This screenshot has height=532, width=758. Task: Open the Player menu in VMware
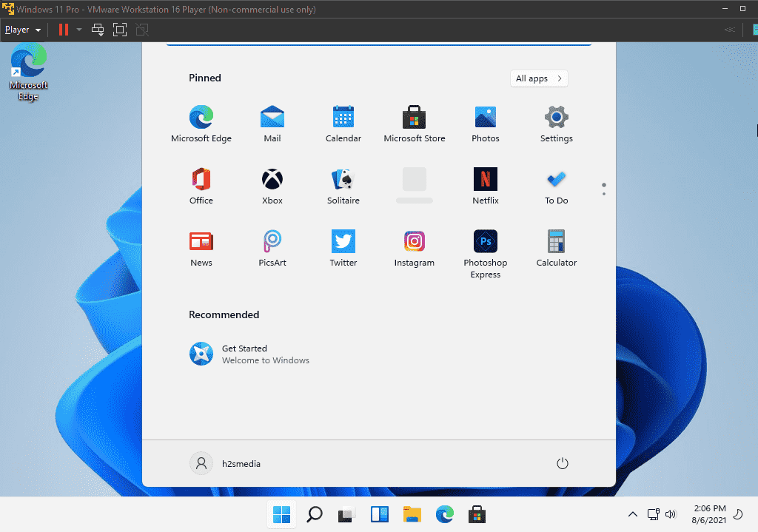23,30
